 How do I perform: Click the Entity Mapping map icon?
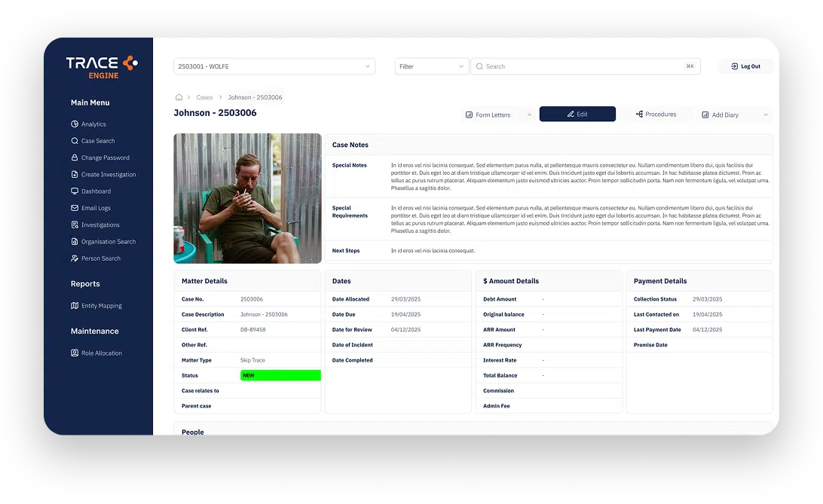(75, 305)
